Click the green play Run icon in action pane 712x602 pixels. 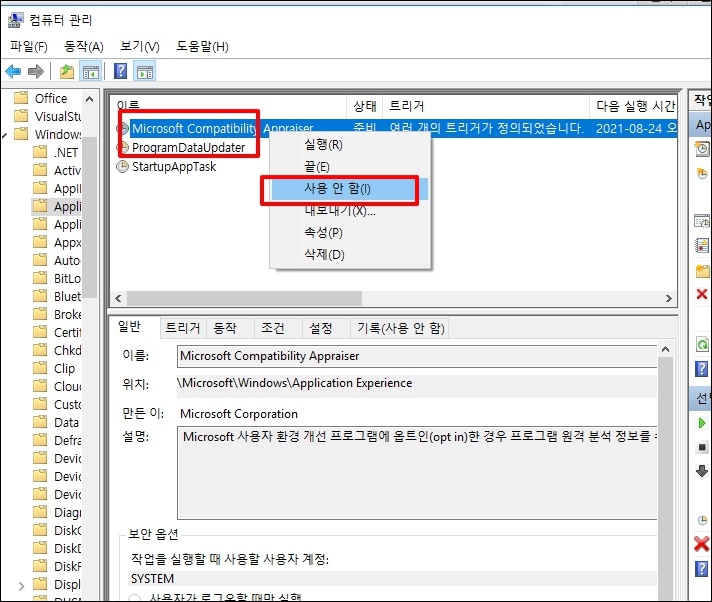click(x=702, y=423)
